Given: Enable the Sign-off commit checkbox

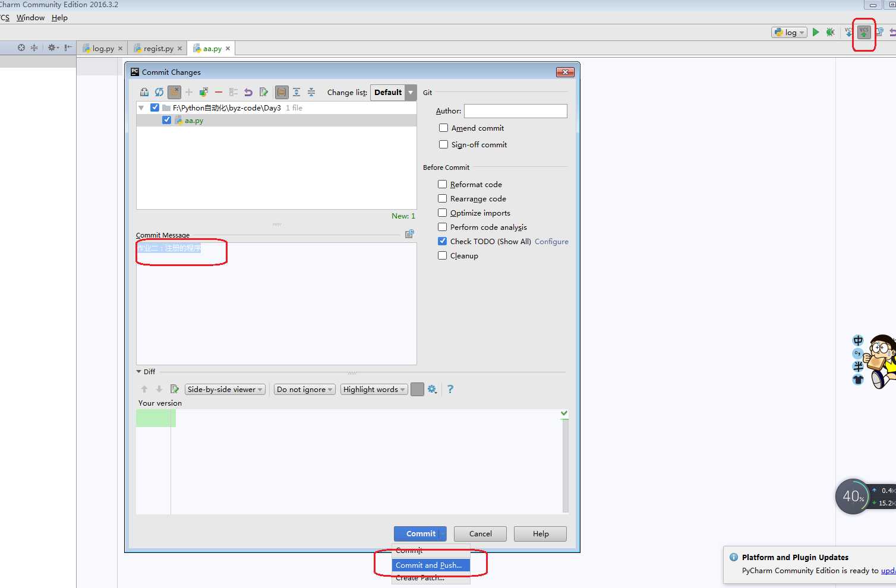Looking at the screenshot, I should pyautogui.click(x=443, y=144).
